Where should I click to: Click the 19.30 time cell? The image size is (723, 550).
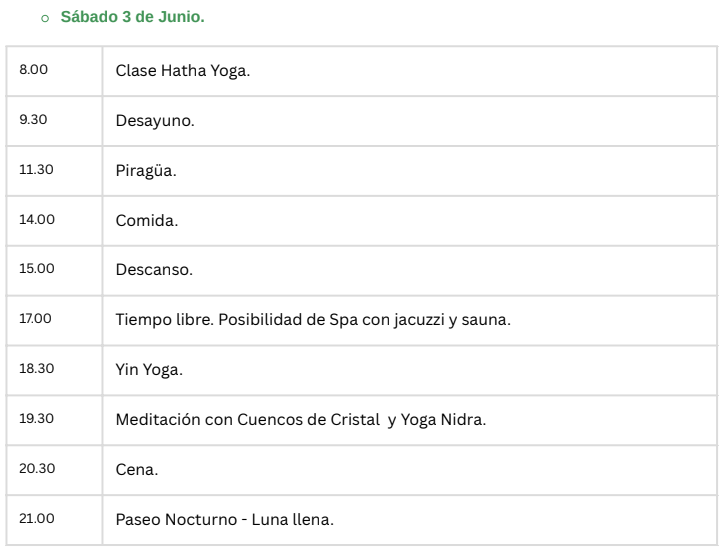[x=54, y=420]
